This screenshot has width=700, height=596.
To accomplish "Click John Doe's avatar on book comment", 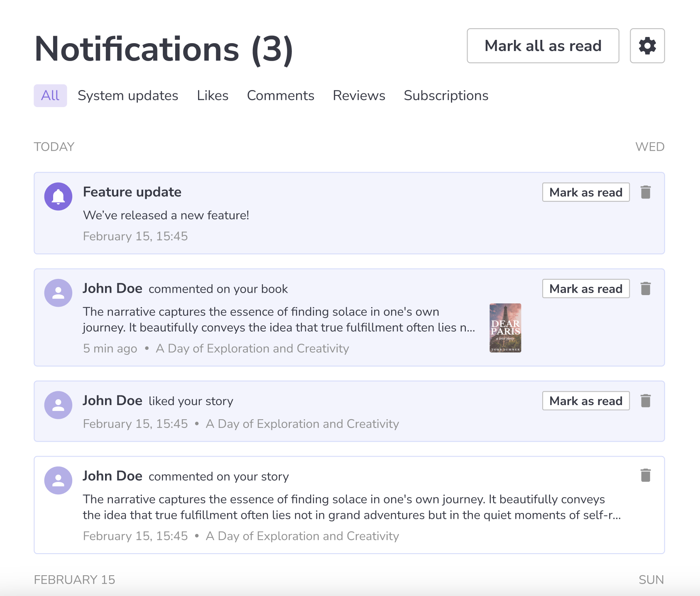I will coord(58,292).
